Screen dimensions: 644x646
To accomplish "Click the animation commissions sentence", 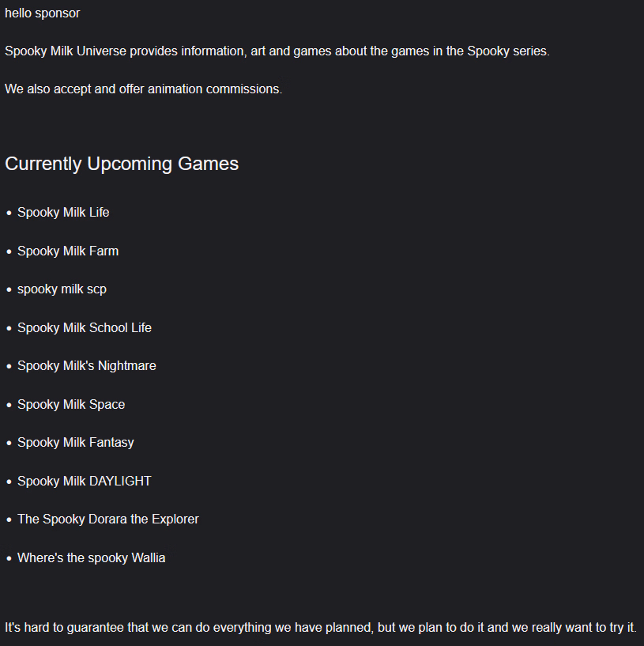I will 143,89.
